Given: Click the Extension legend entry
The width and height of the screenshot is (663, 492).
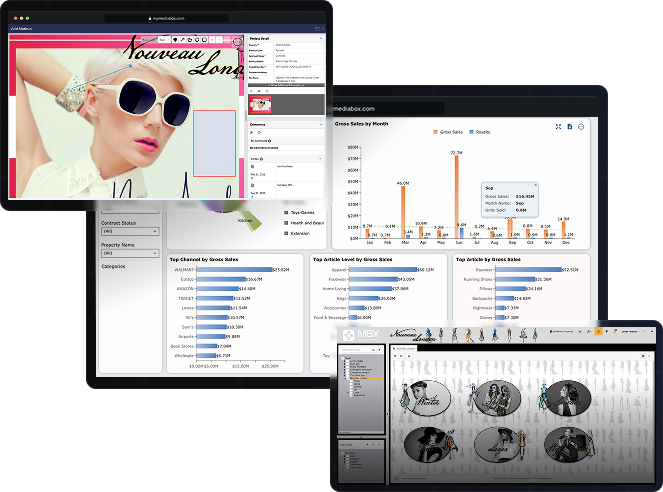Looking at the screenshot, I should coord(297,233).
